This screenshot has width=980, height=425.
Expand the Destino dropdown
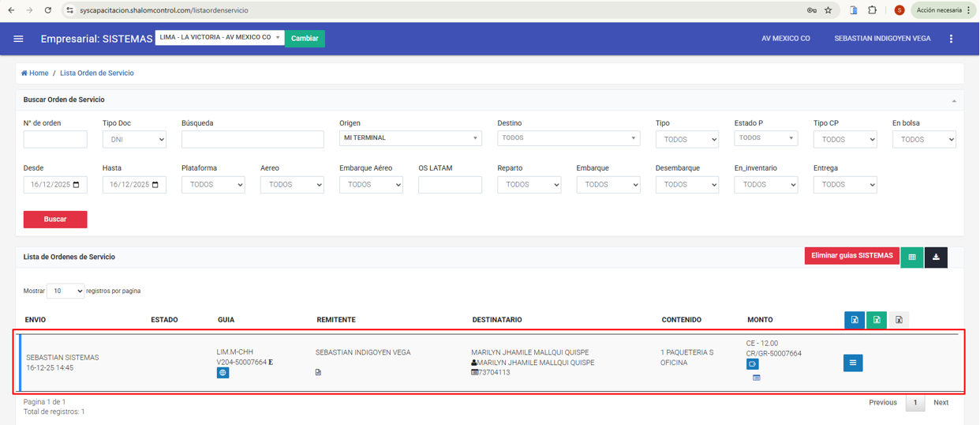click(x=568, y=138)
